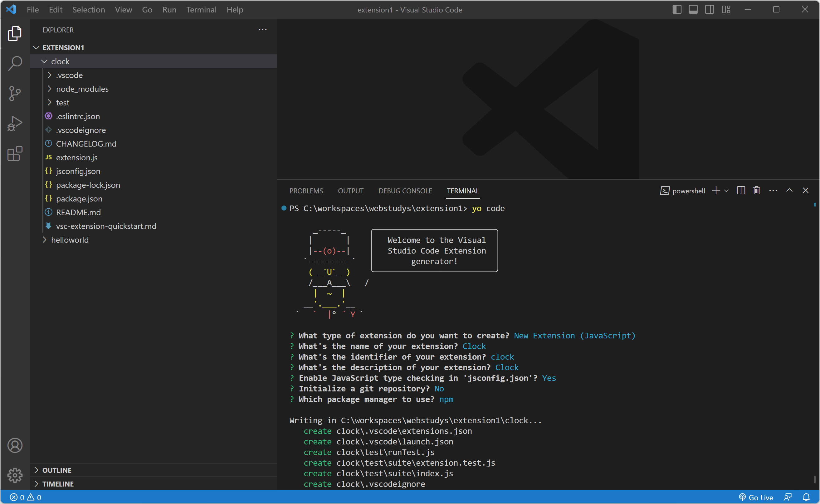Image resolution: width=820 pixels, height=504 pixels.
Task: Open the Source Control view
Action: (15, 93)
